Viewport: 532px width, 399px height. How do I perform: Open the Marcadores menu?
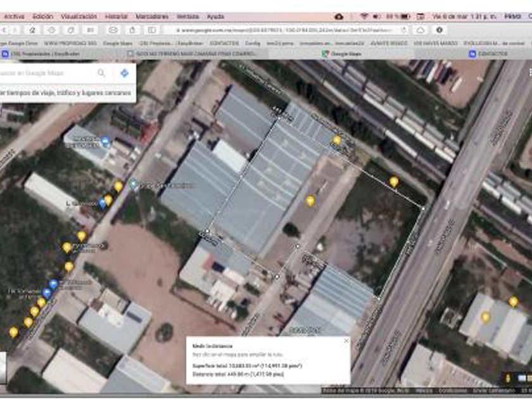(152, 16)
